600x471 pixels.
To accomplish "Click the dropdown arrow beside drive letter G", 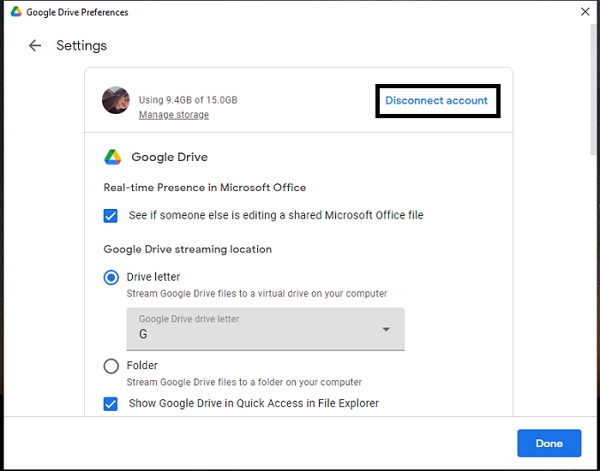I will pyautogui.click(x=386, y=330).
